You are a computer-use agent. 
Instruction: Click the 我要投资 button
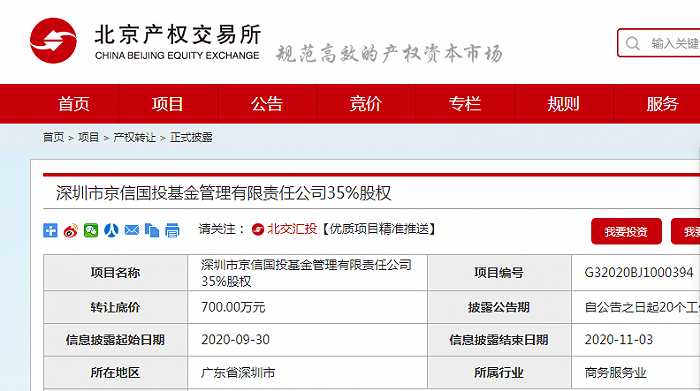[x=626, y=231]
